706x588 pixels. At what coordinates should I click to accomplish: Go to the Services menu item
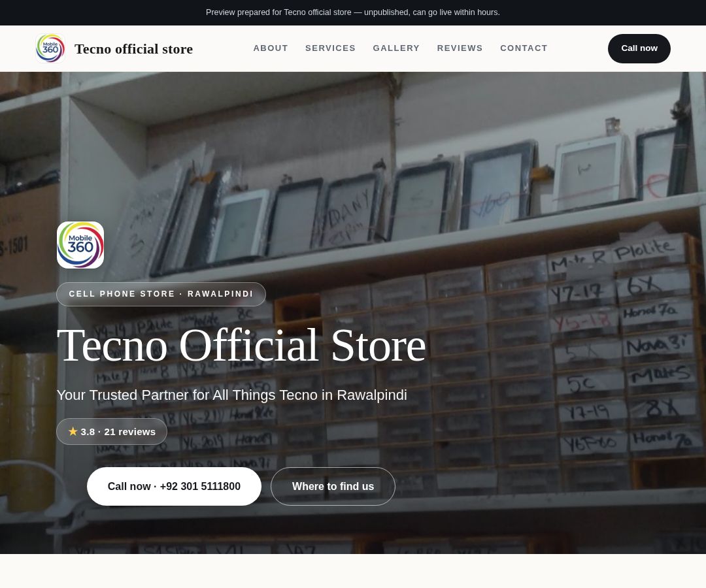(330, 48)
